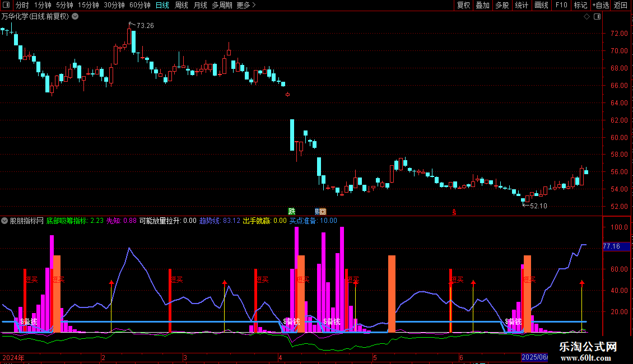Click the month 3 marker on time axis
Screen dimensions: 633x364
coord(185,357)
